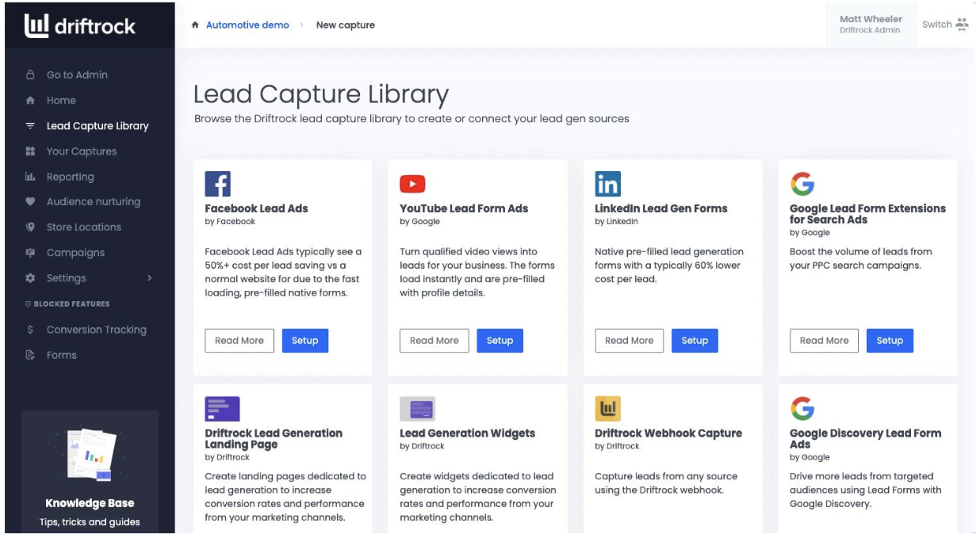Click the Google Discovery Lead Form icon
Image resolution: width=980 pixels, height=542 pixels.
pos(802,409)
